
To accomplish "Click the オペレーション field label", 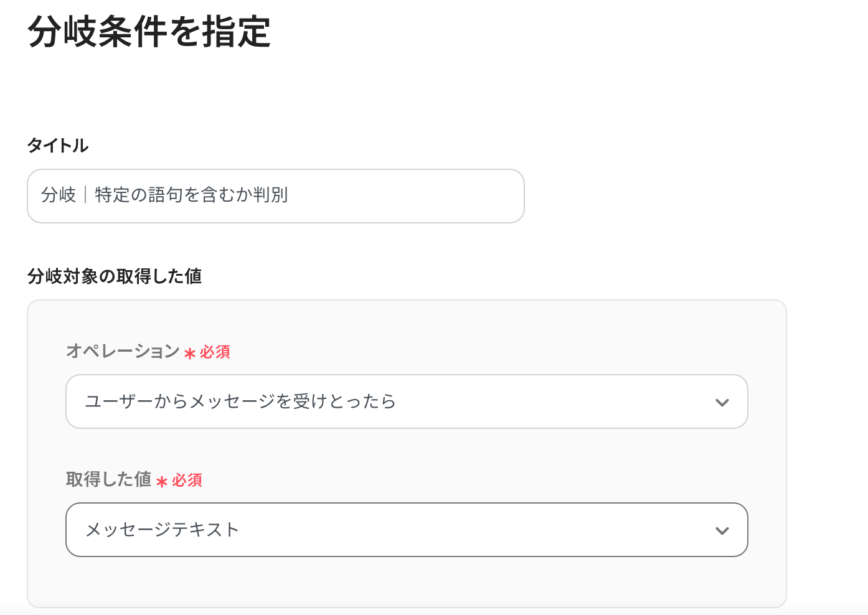I will (123, 351).
